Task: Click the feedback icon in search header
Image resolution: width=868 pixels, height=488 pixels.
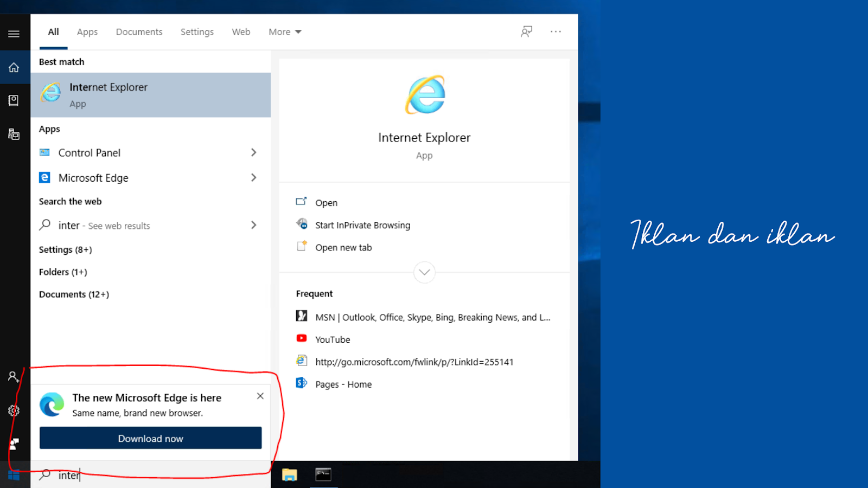Action: [526, 31]
